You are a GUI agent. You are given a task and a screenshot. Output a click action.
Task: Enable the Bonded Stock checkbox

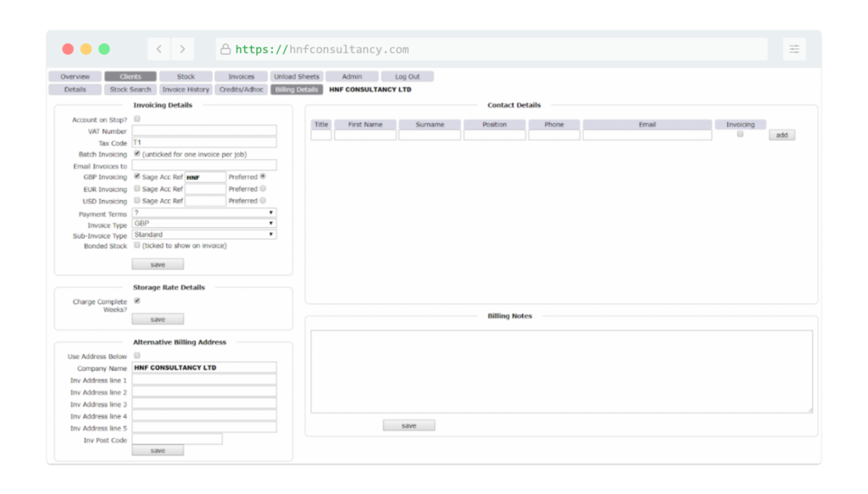137,246
